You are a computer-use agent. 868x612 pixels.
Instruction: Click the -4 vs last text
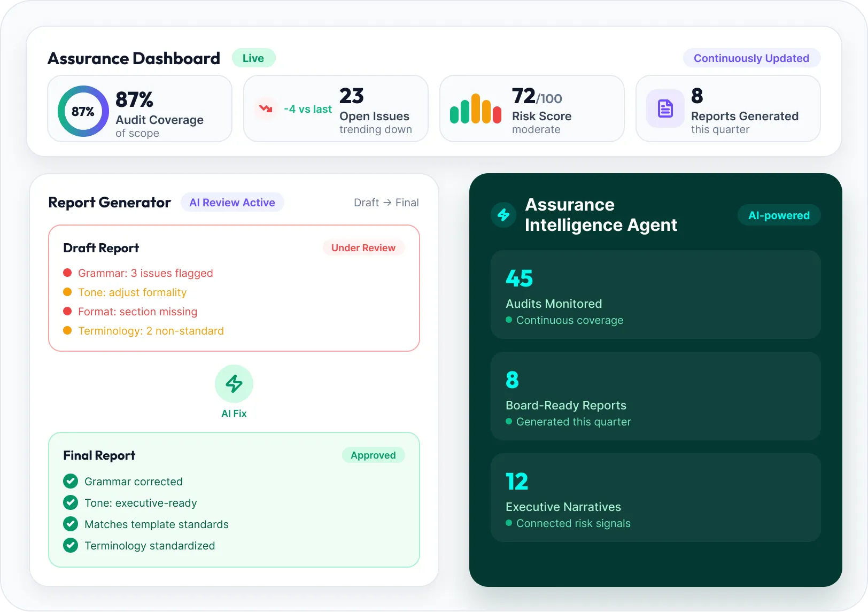(x=308, y=109)
